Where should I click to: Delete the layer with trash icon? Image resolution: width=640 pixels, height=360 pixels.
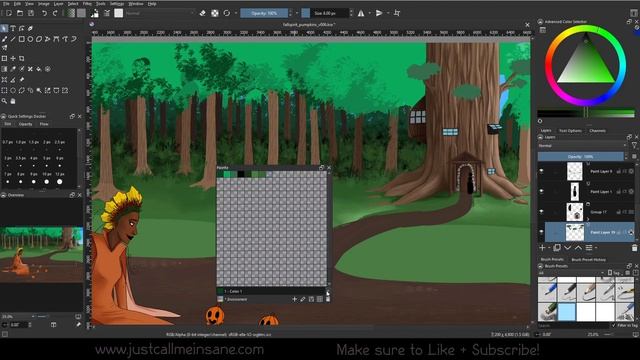point(634,248)
